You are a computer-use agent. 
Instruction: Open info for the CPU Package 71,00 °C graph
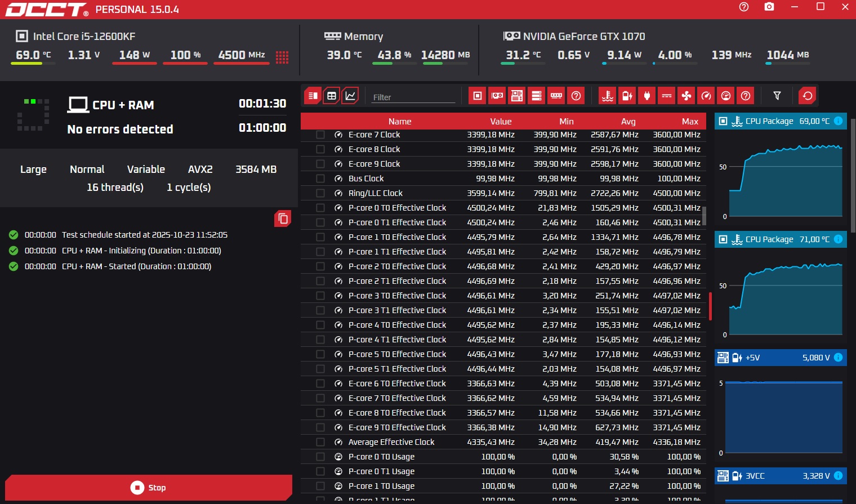click(838, 239)
